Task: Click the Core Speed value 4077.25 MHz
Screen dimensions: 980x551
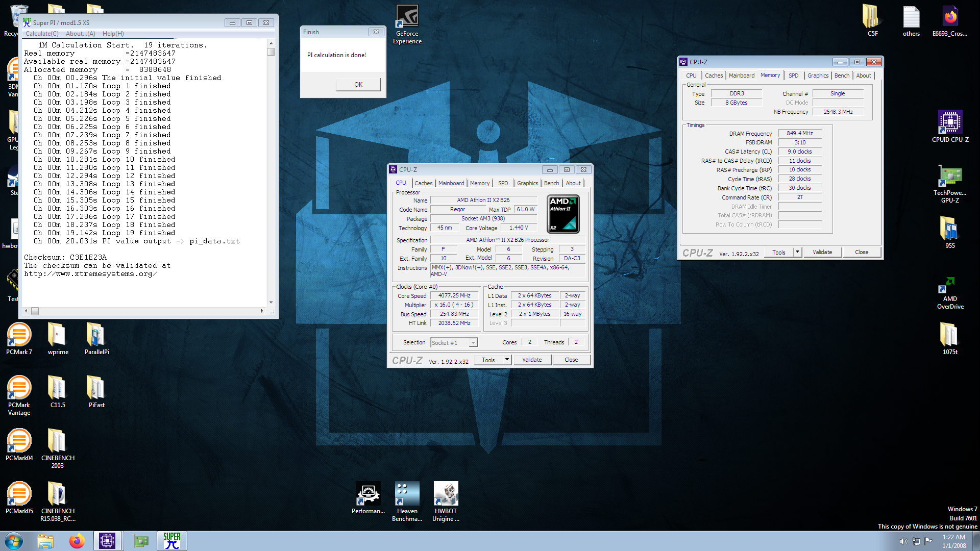Action: tap(454, 295)
